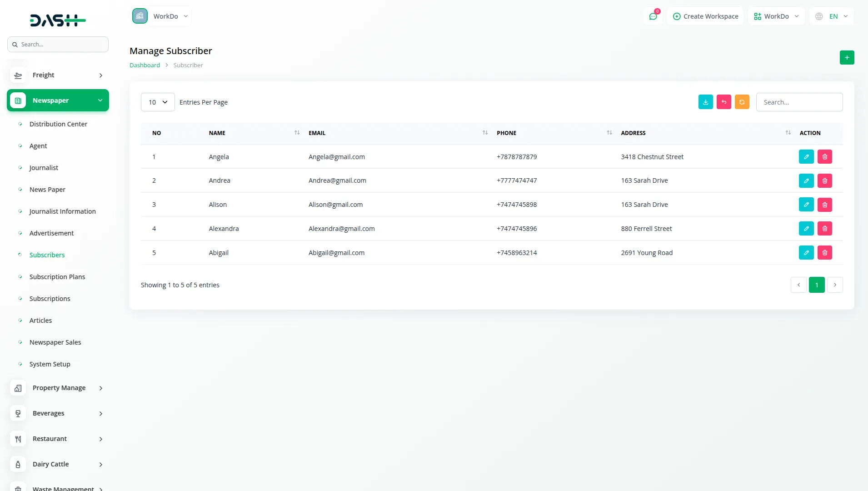Select Subscription Plans in the sidebar
This screenshot has height=491, width=868.
coord(57,276)
